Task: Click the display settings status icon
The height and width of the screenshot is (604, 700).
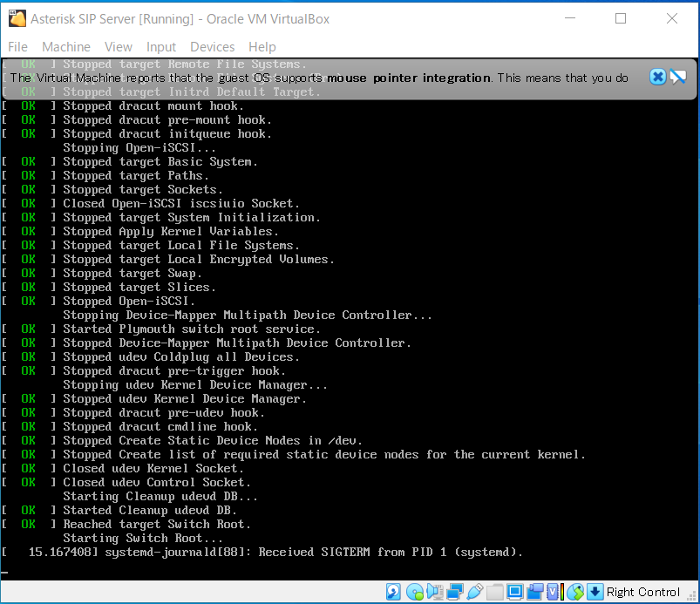Action: (x=514, y=592)
